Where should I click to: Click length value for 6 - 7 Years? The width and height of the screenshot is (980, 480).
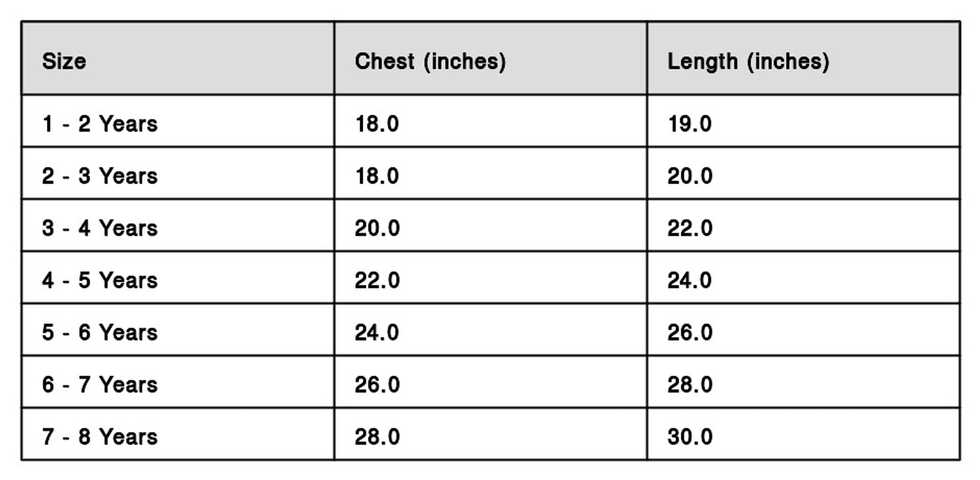690,384
